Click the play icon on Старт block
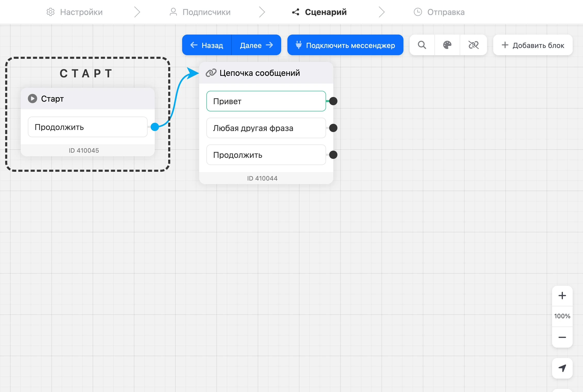Image resolution: width=583 pixels, height=392 pixels. (33, 99)
